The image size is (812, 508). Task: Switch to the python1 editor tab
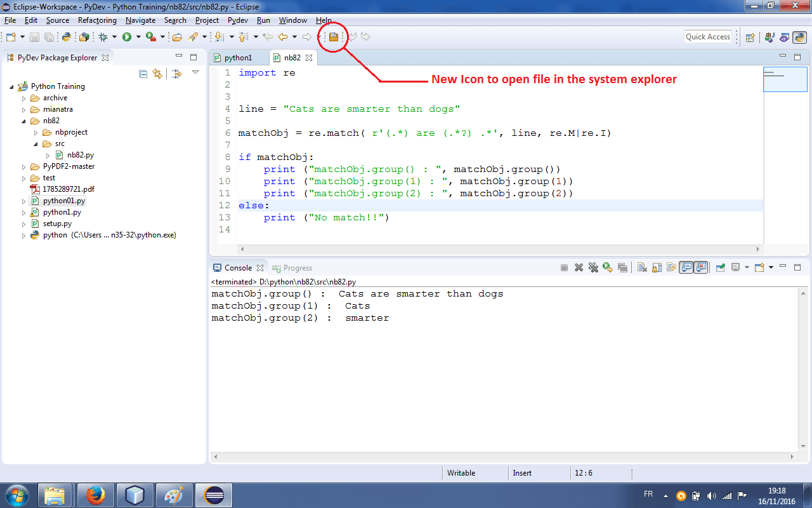237,58
